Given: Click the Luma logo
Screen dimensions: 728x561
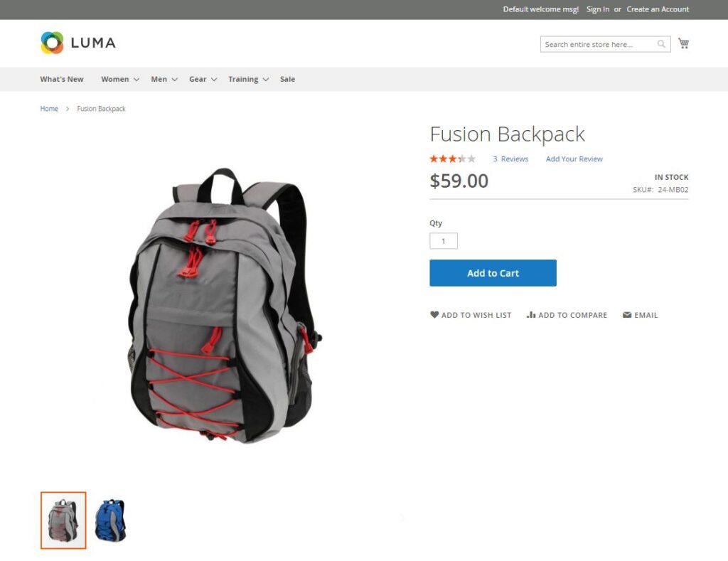Looking at the screenshot, I should coord(78,43).
